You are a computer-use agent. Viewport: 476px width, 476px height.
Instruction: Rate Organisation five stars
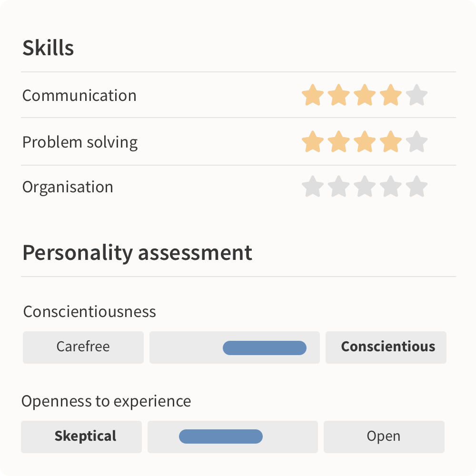(416, 187)
